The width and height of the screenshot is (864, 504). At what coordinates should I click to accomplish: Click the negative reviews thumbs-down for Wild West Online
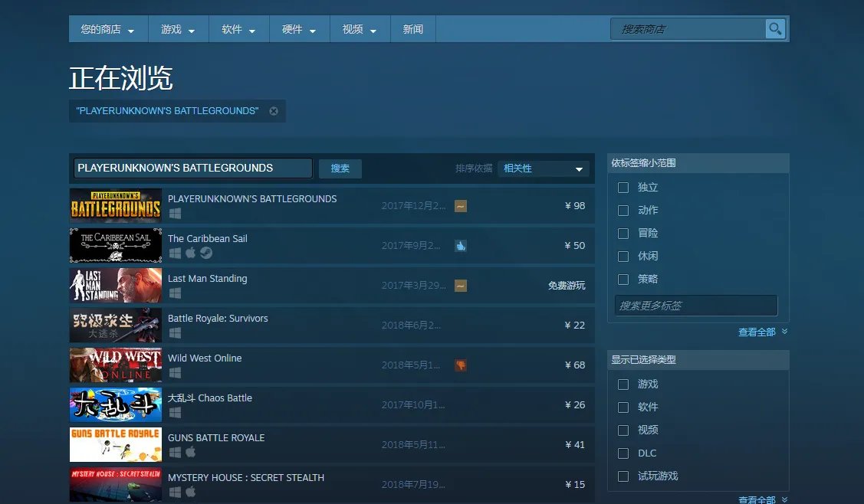click(x=461, y=365)
